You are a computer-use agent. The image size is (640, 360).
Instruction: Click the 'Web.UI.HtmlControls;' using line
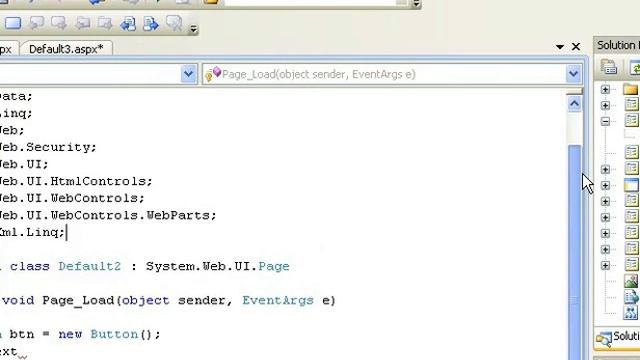point(76,181)
